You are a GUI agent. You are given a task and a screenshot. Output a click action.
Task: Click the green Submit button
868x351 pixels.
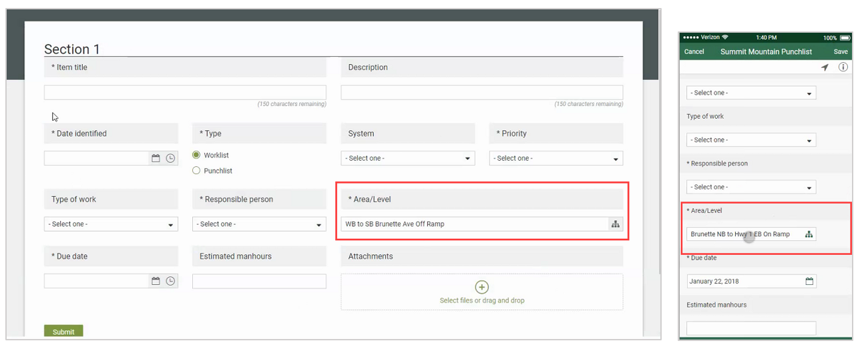(63, 332)
